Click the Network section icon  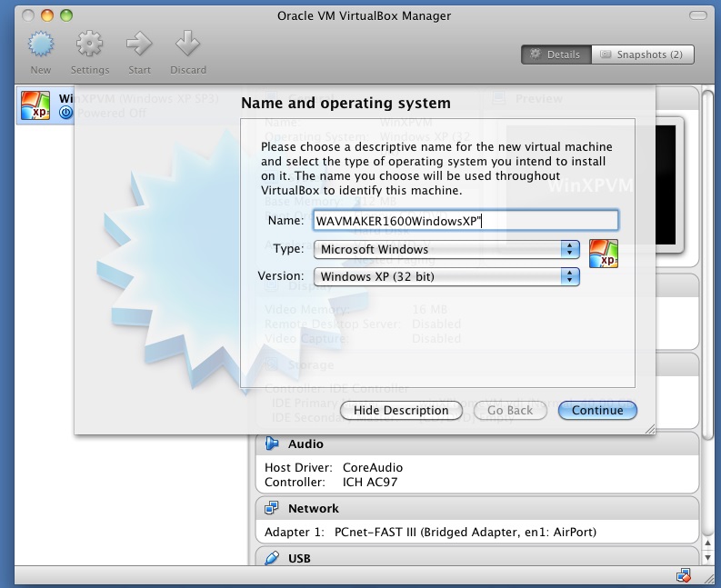click(271, 508)
